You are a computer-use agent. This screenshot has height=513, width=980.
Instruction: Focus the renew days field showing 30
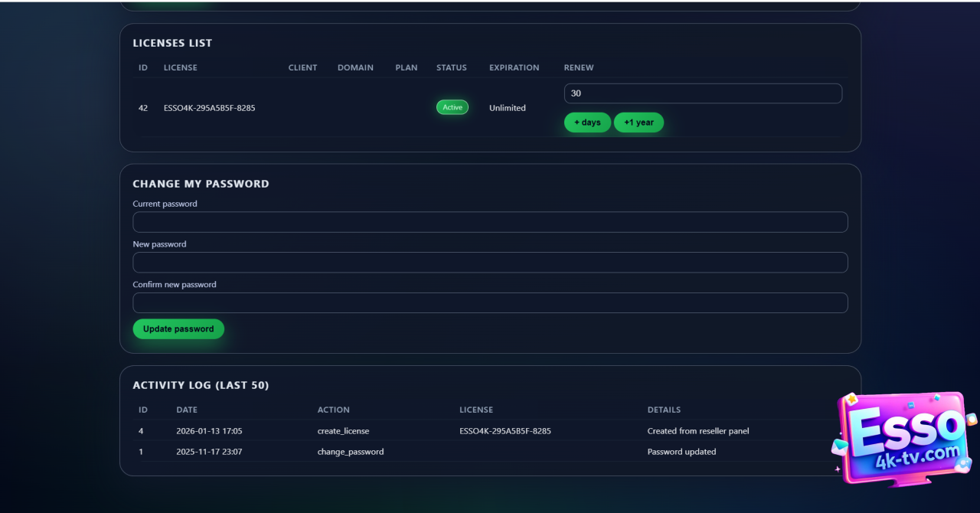click(703, 93)
